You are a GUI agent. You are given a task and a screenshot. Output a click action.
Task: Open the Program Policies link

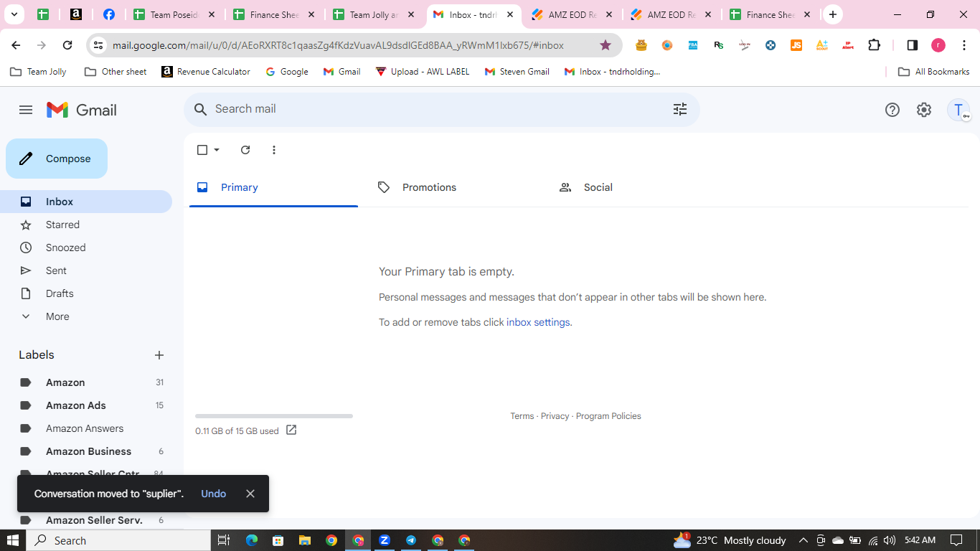(x=608, y=416)
